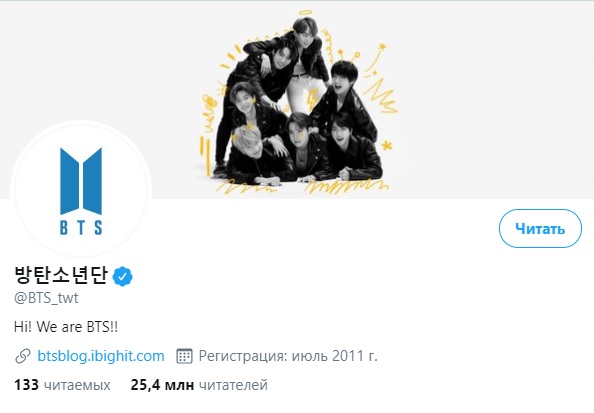594x413 pixels.
Task: Click the blue verified badge checkmark
Action: (x=122, y=276)
